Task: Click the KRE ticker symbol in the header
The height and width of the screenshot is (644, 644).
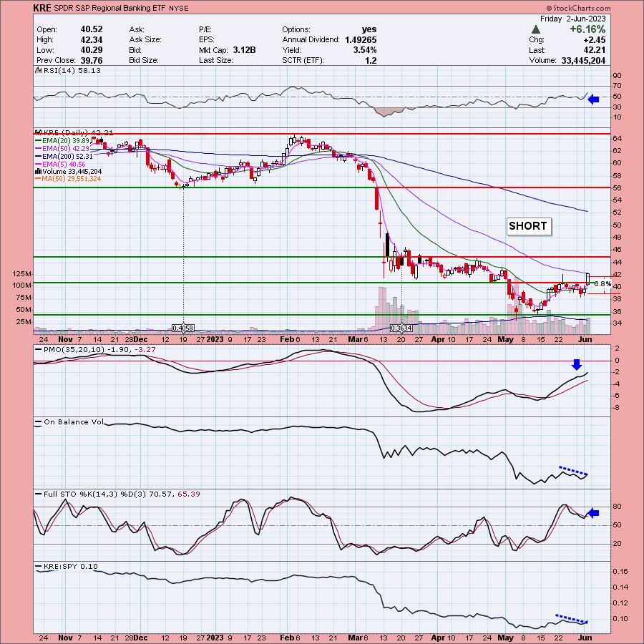Action: point(42,8)
